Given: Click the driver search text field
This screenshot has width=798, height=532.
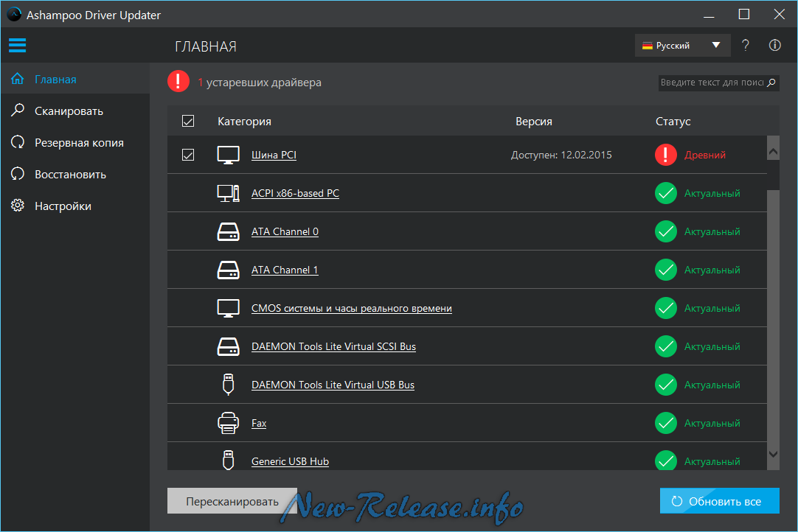Looking at the screenshot, I should (x=712, y=83).
